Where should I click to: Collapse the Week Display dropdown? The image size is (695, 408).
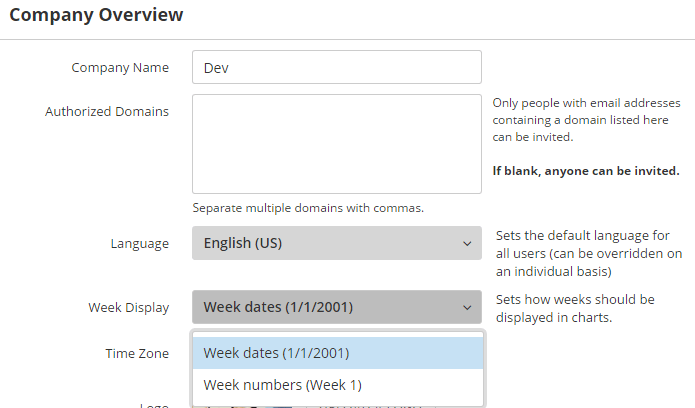(337, 307)
